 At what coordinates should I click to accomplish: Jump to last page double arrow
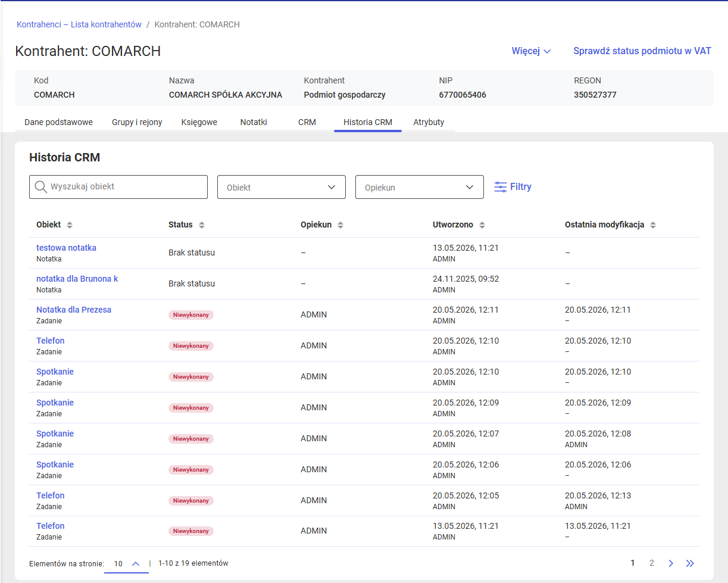(x=690, y=563)
